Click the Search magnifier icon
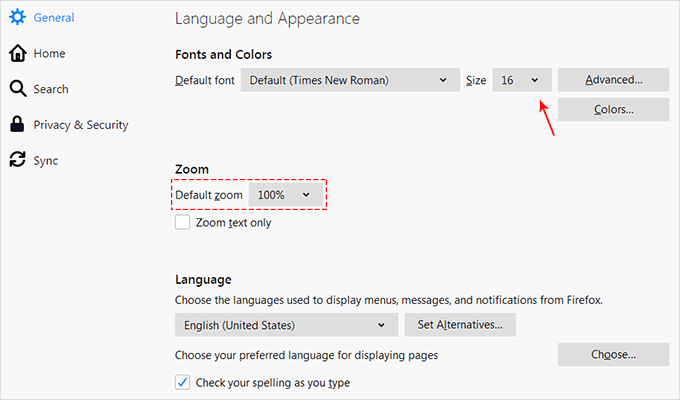This screenshot has height=400, width=680. [17, 89]
